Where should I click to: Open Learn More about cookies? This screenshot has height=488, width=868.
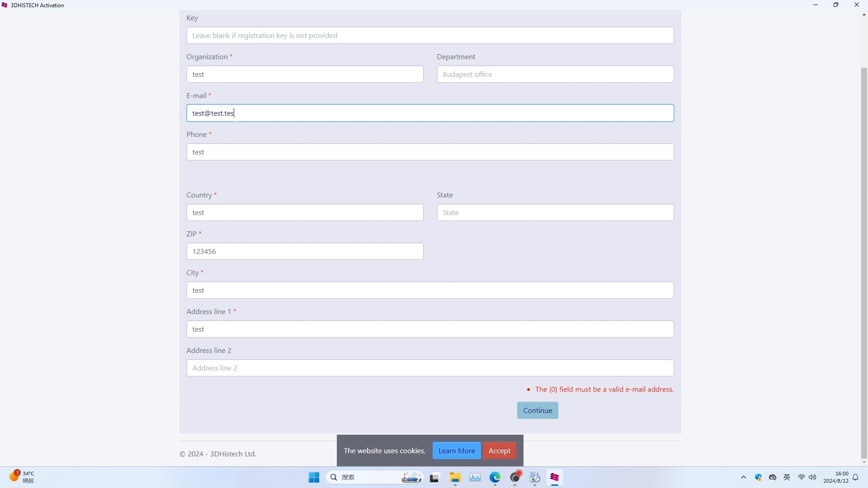tap(456, 450)
